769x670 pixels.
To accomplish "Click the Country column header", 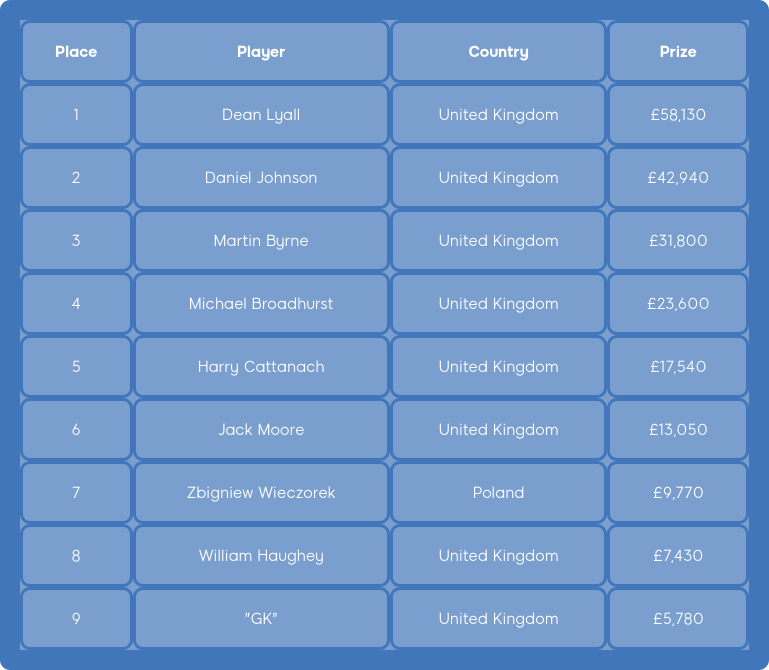I will click(498, 52).
